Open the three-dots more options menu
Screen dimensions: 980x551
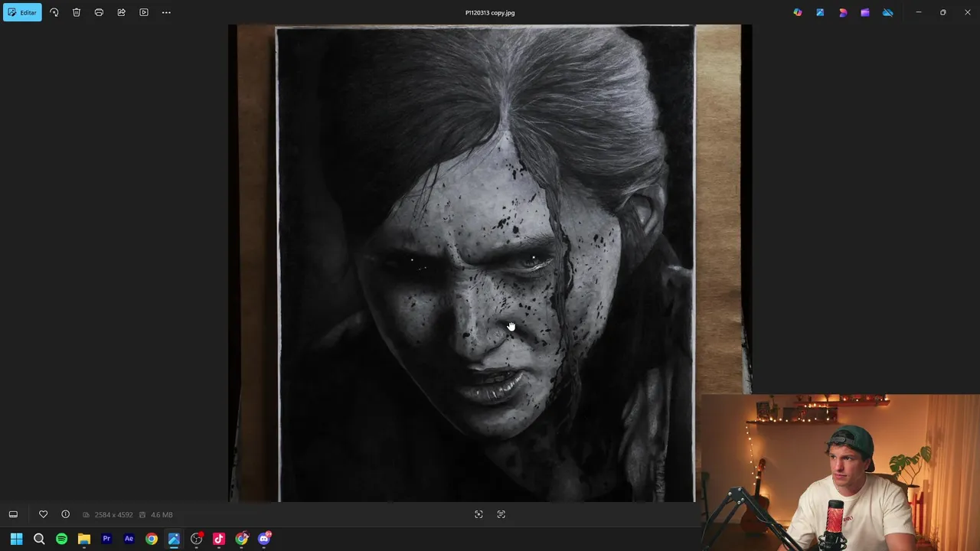[x=166, y=12]
